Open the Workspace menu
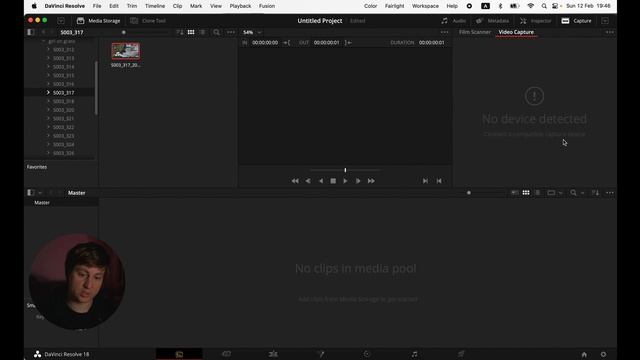Image resolution: width=640 pixels, height=360 pixels. [x=425, y=6]
